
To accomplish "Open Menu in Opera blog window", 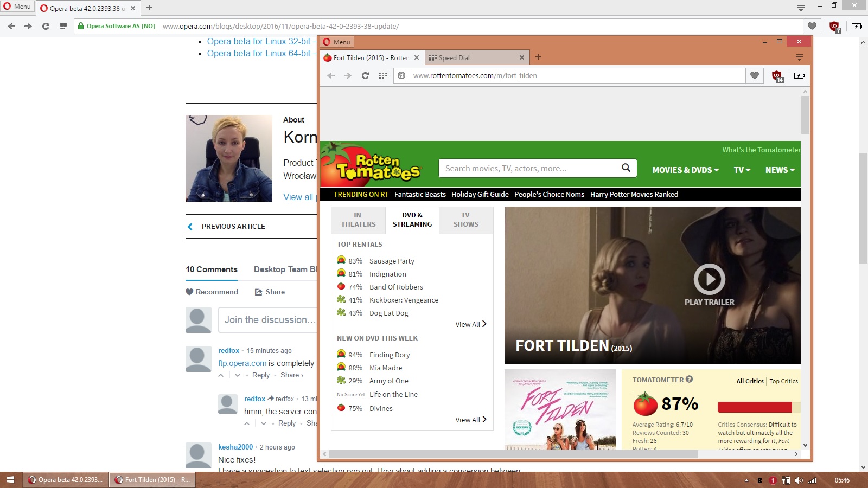I will click(17, 7).
